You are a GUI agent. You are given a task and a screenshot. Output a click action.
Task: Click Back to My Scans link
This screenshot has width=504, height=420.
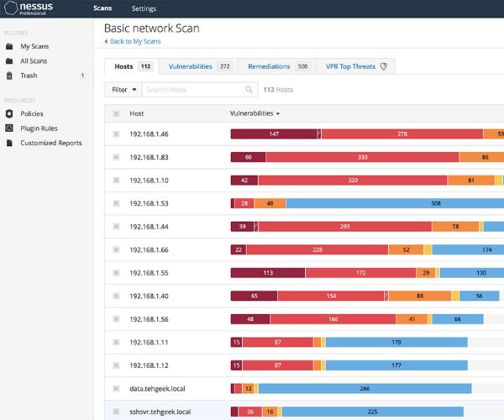pos(134,41)
